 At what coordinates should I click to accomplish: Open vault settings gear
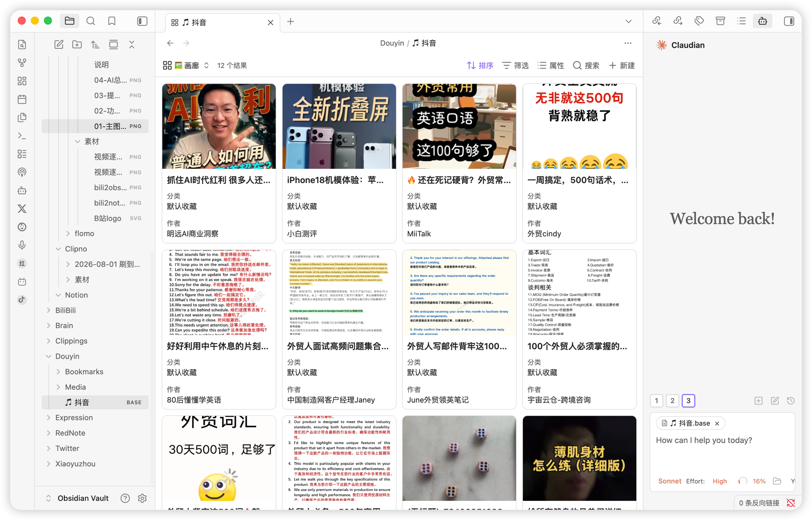click(x=142, y=498)
